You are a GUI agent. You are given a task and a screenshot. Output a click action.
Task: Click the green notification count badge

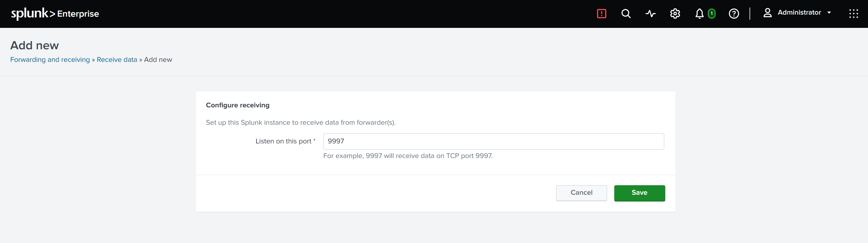click(712, 14)
